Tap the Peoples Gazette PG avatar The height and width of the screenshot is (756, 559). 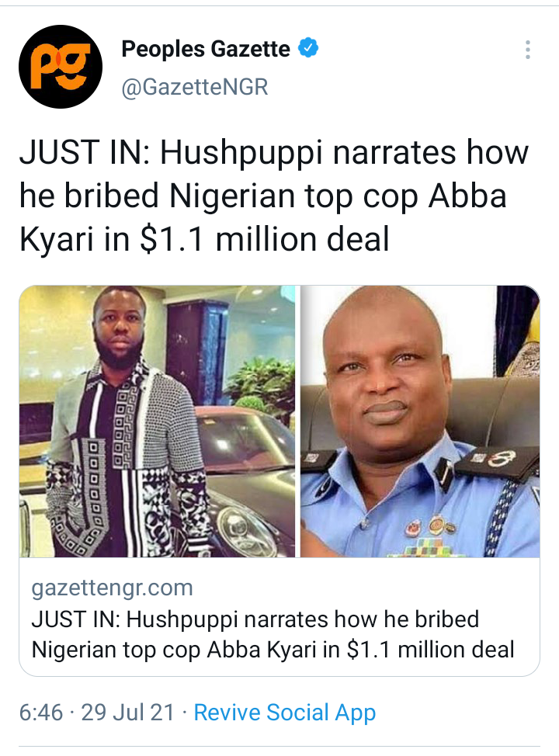point(61,67)
